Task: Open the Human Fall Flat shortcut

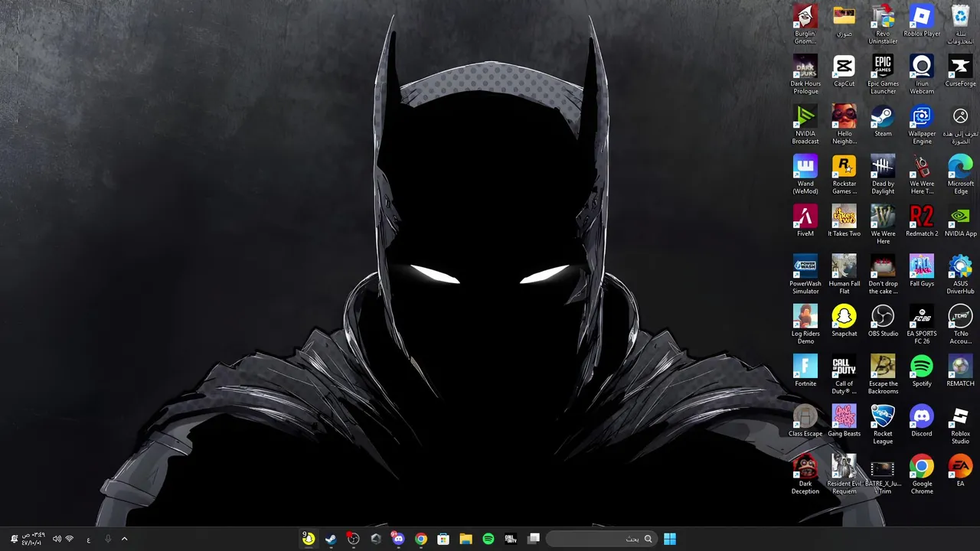Action: (x=844, y=274)
